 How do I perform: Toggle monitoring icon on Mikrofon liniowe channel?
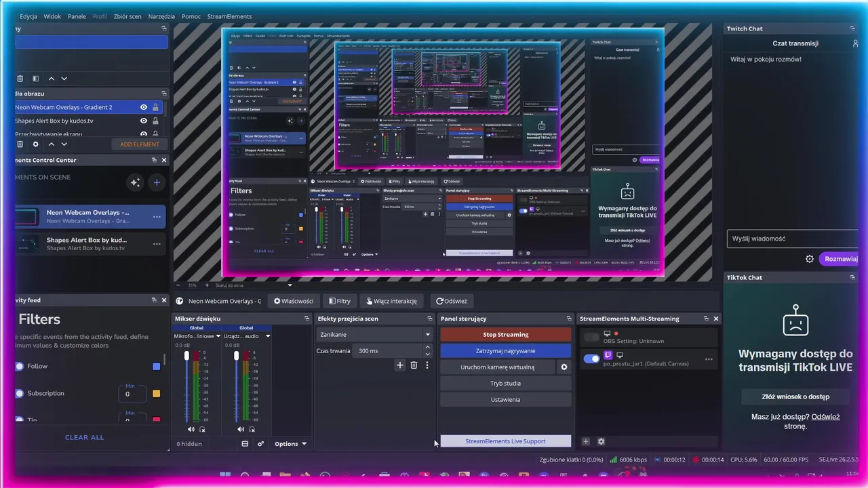coord(202,429)
